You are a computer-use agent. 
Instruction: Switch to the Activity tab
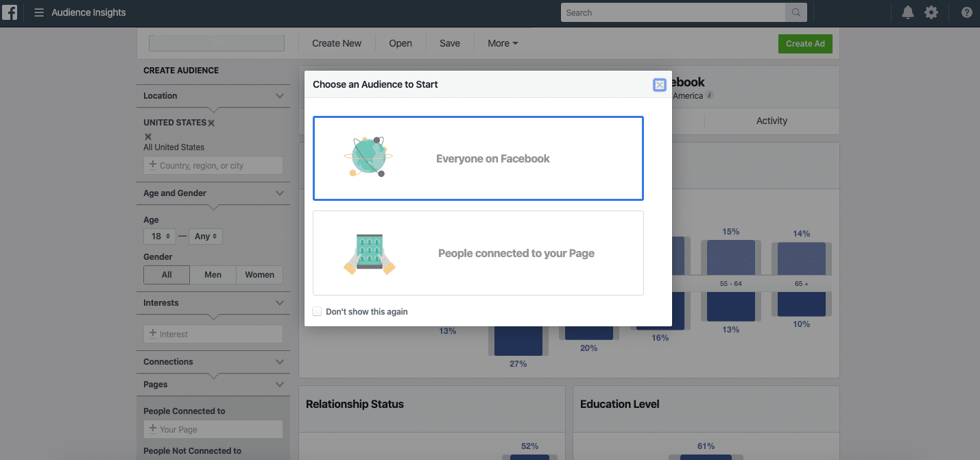(772, 121)
